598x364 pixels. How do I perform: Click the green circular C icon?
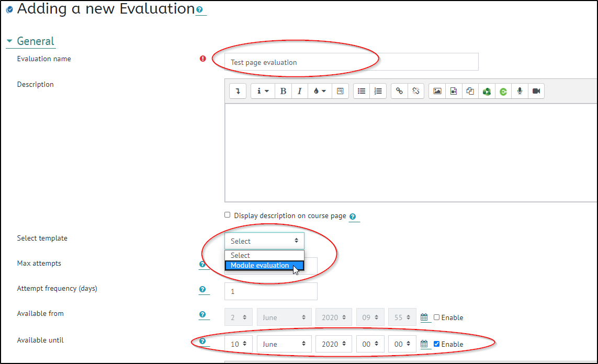(503, 91)
